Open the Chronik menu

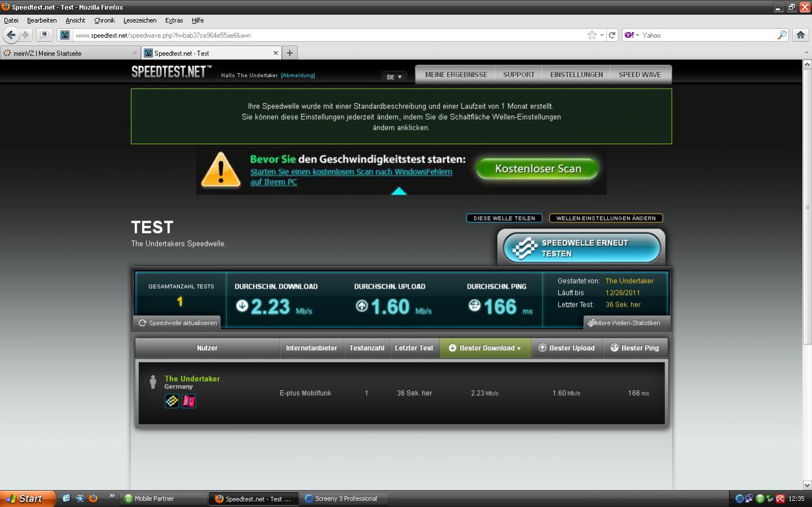coord(104,20)
